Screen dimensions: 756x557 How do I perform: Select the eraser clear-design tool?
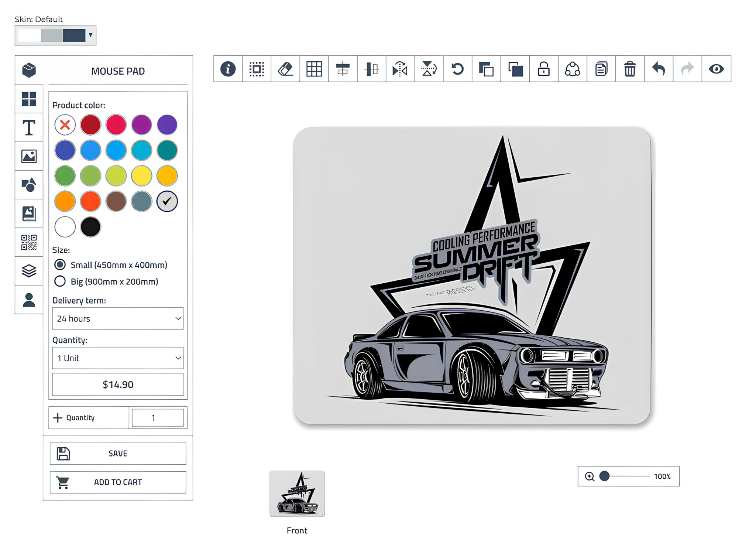pyautogui.click(x=285, y=69)
